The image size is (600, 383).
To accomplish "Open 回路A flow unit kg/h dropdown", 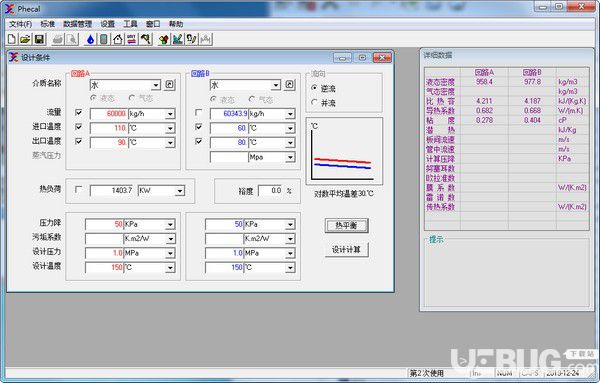I will click(x=170, y=114).
